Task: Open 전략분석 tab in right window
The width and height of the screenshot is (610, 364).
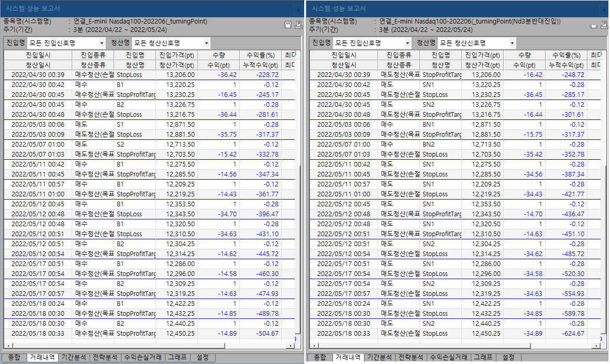Action: tap(411, 357)
